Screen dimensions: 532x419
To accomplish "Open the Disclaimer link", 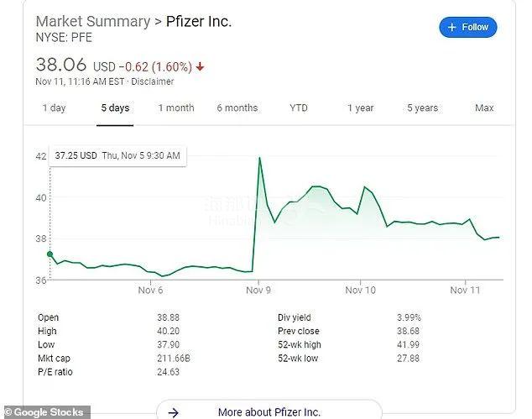I will click(153, 81).
